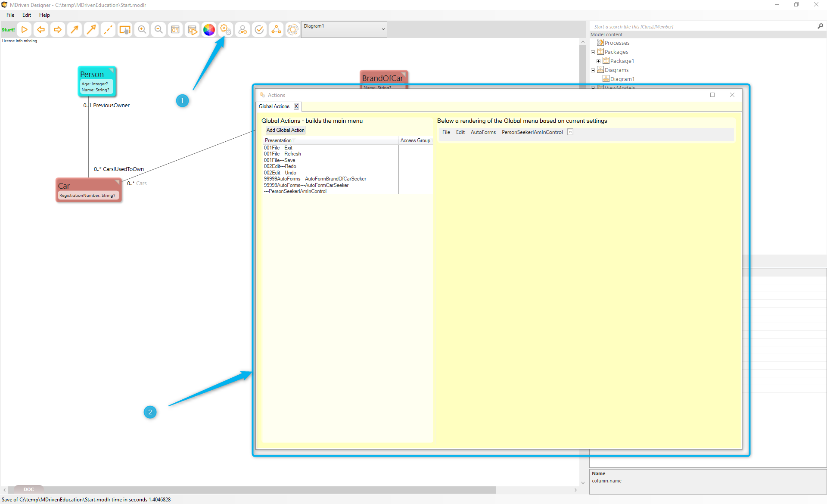
Task: Select Diagram1 in the model tree
Action: tap(622, 79)
